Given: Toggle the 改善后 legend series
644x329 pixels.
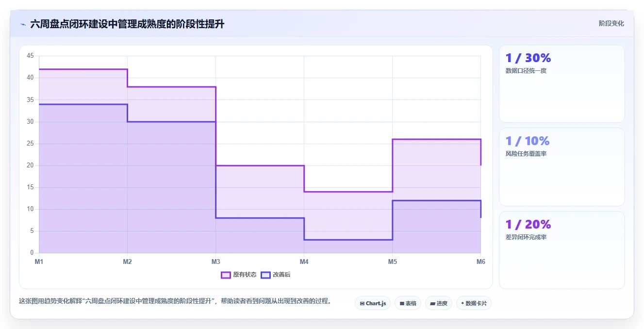Looking at the screenshot, I should (x=276, y=275).
